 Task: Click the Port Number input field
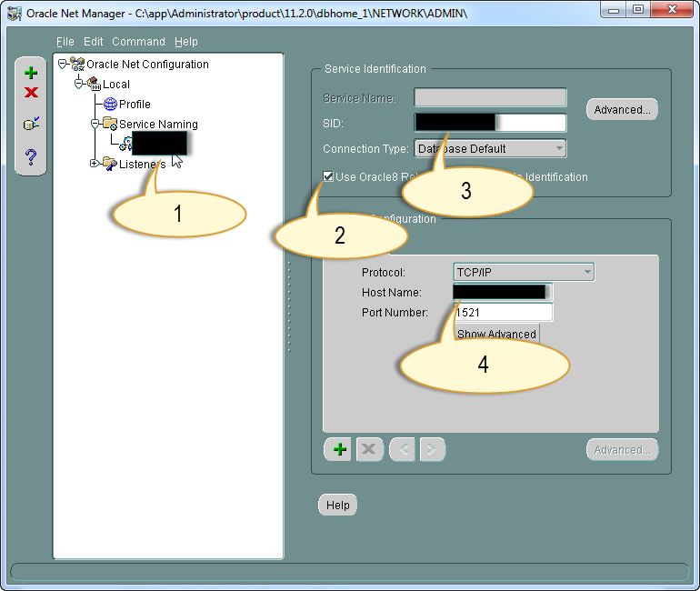505,312
